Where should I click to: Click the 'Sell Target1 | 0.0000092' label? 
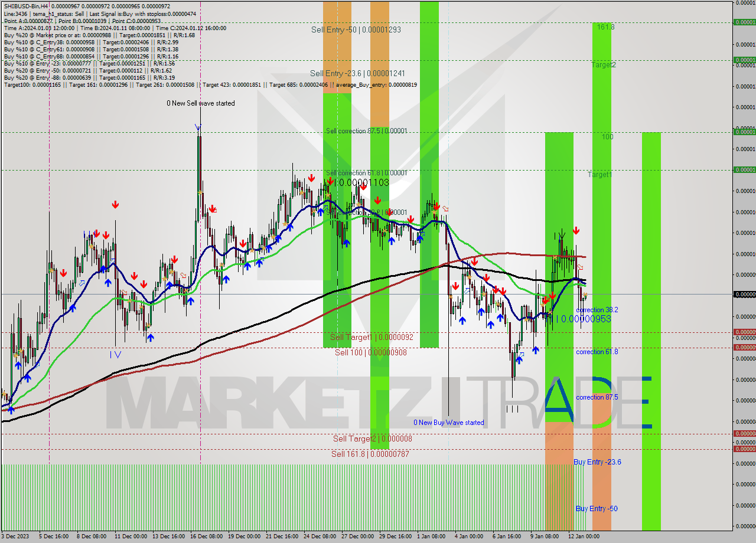tap(372, 337)
